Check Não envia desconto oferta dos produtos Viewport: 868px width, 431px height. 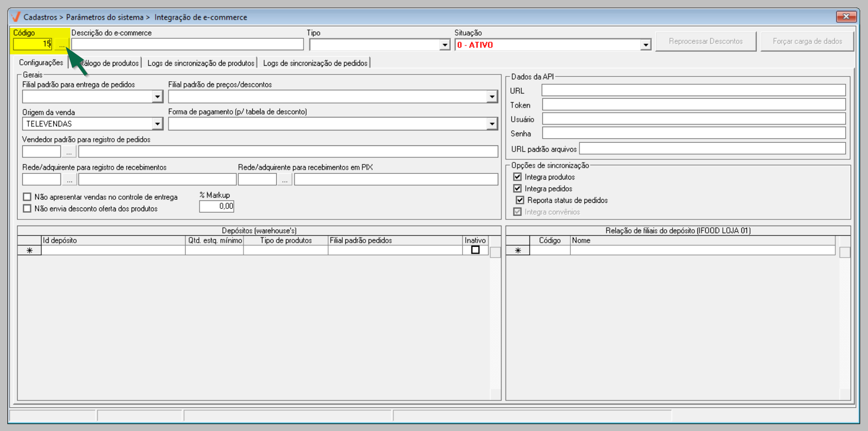click(27, 209)
